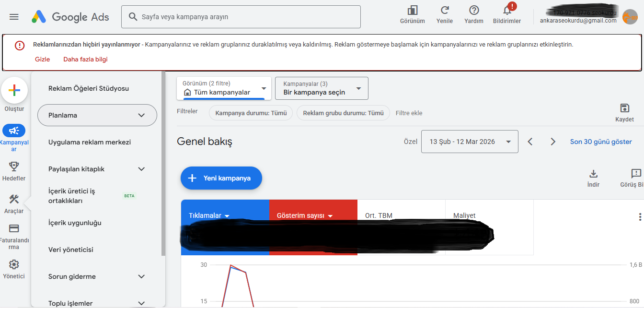Open the Bir kampanya seçin dropdown
Screen dimensions: 644x310
click(x=322, y=88)
